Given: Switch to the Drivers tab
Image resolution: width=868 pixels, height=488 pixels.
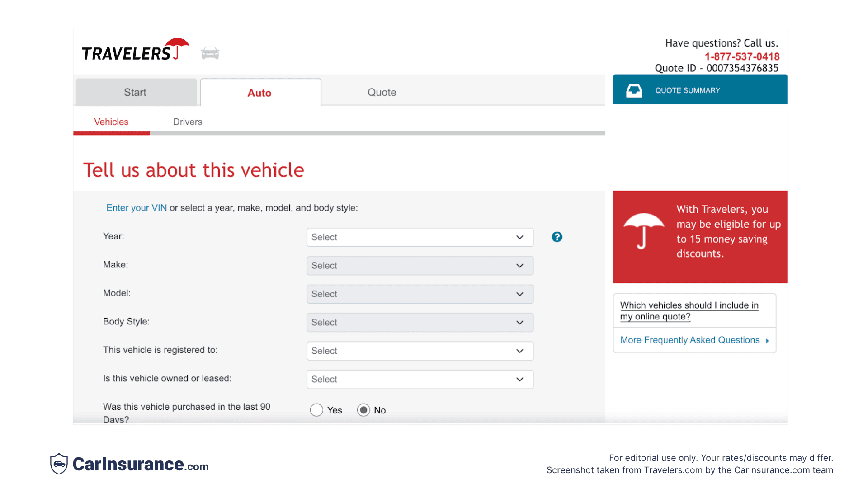Looking at the screenshot, I should pos(187,122).
